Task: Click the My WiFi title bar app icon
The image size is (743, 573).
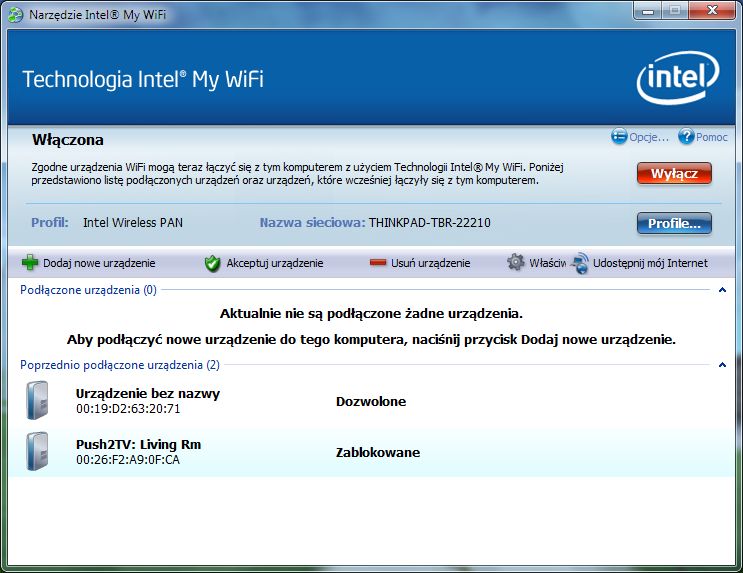Action: coord(15,15)
